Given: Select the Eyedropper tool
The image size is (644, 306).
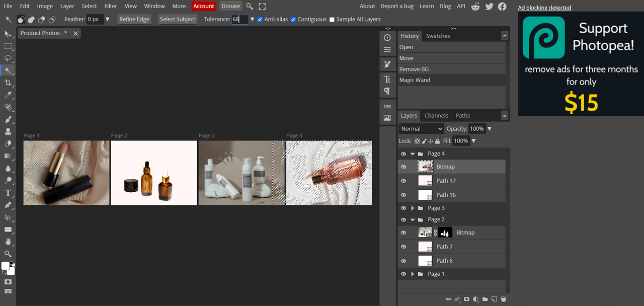Looking at the screenshot, I should point(8,95).
